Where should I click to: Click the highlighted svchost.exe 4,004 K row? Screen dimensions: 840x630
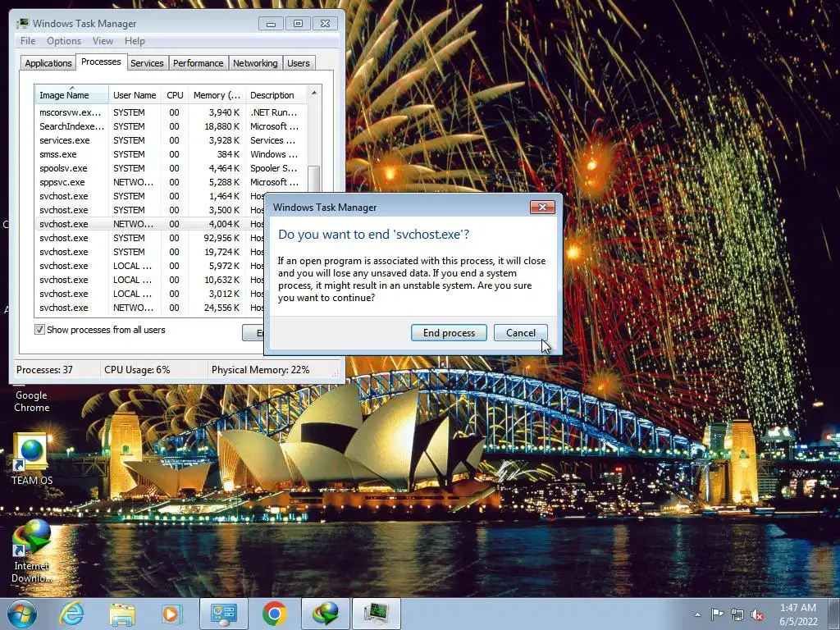150,224
